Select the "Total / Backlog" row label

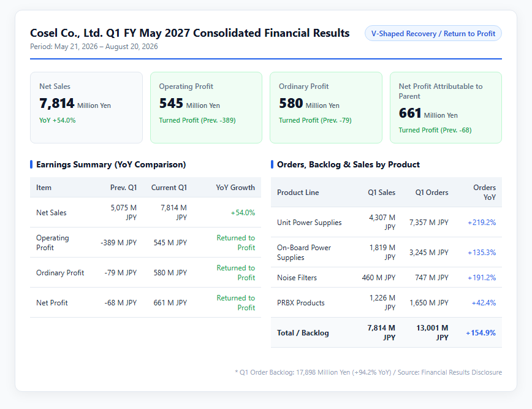[x=303, y=333]
